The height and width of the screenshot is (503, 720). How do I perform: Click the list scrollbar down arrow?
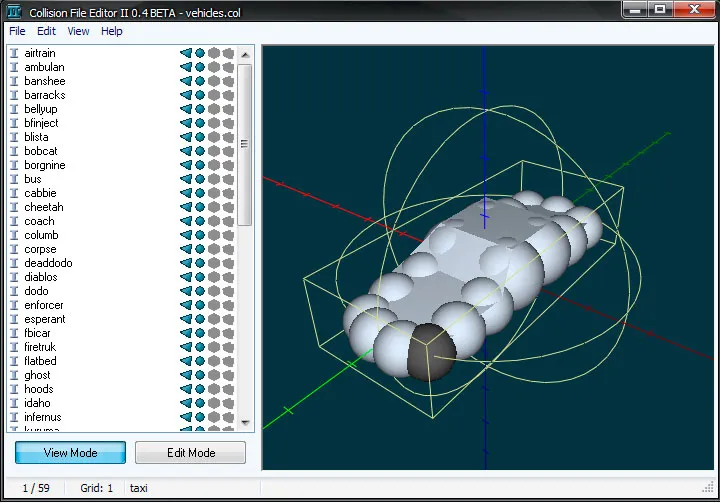[245, 422]
